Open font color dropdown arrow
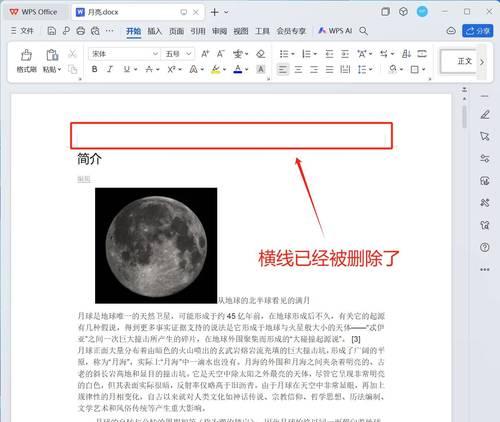Viewport: 500px width, 422px height. coord(247,70)
